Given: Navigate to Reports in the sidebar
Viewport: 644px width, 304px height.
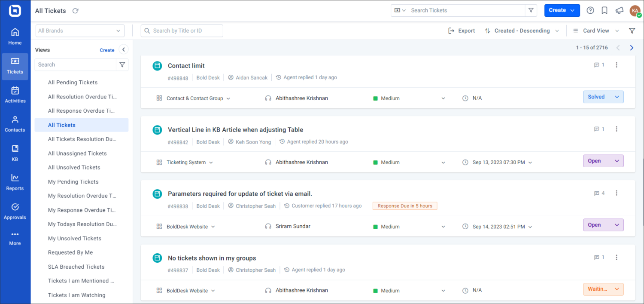Looking at the screenshot, I should tap(15, 181).
